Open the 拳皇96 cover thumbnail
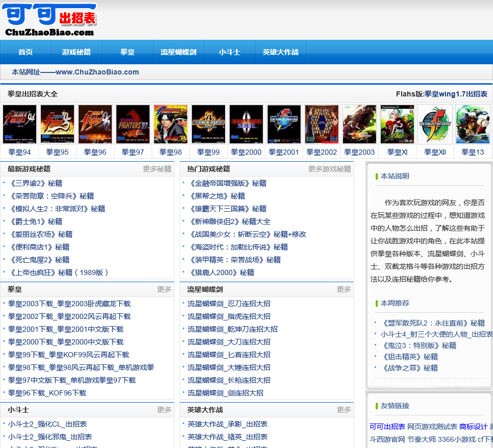 [95, 125]
